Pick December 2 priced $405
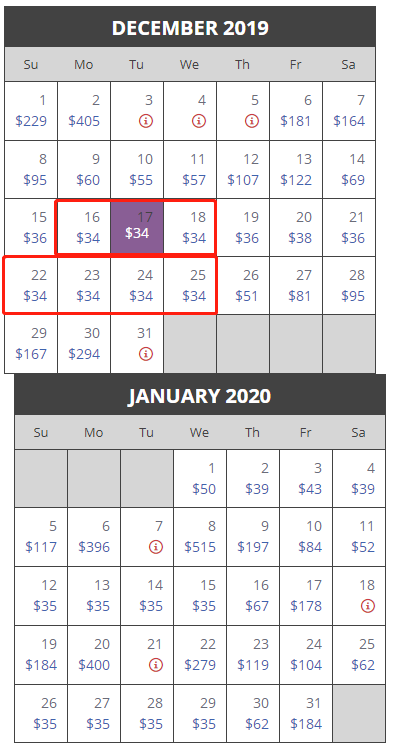This screenshot has height=751, width=396. point(84,111)
